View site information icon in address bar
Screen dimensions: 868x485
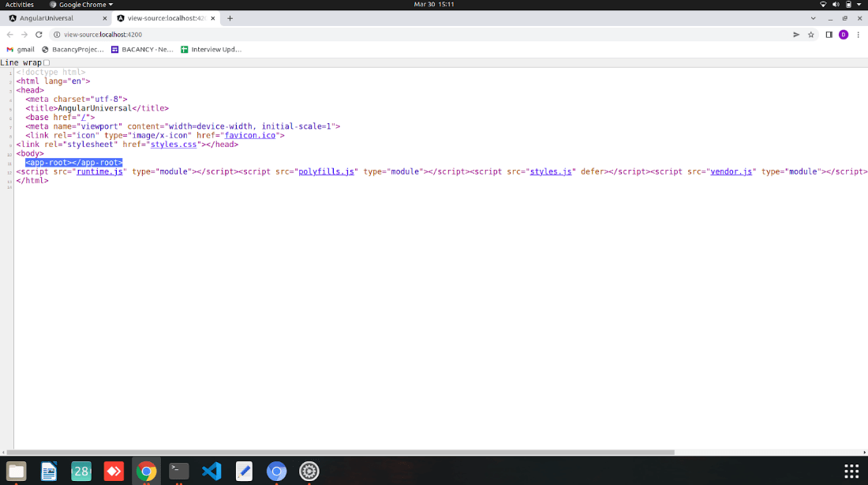coord(57,35)
